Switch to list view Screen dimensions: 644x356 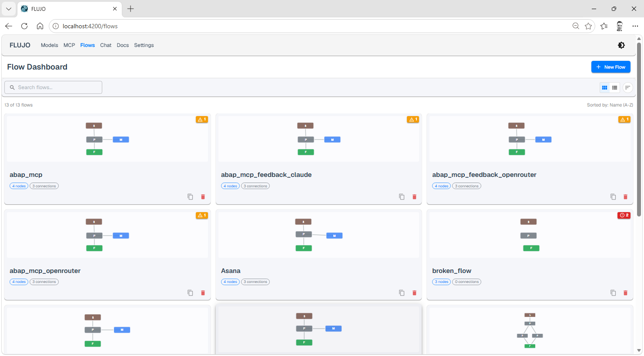pos(614,88)
